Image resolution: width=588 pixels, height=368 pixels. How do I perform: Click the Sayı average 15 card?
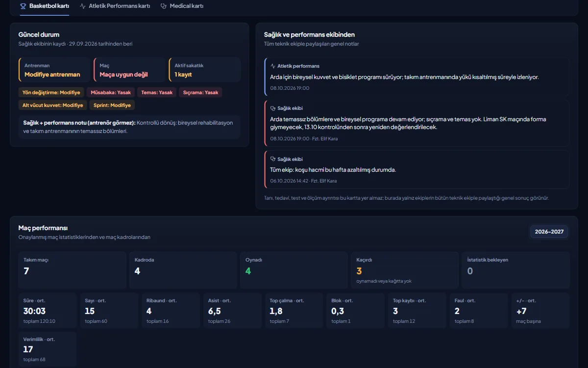(x=109, y=311)
